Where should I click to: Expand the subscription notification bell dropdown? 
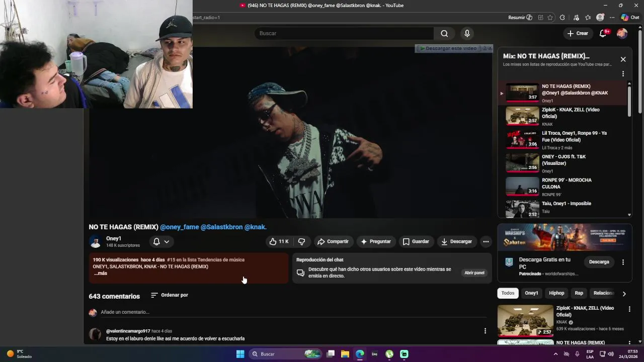[x=162, y=242]
